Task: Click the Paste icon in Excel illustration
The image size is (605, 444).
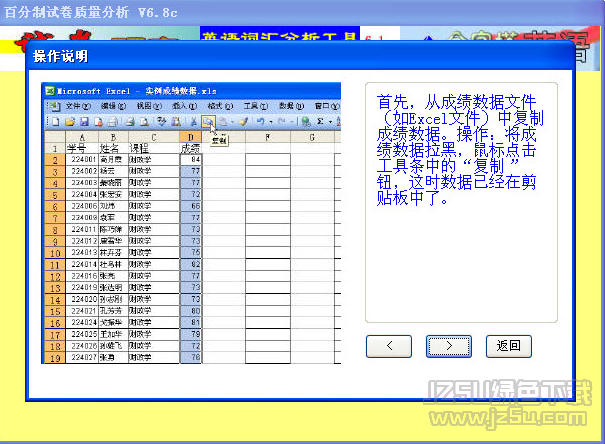Action: pos(223,122)
